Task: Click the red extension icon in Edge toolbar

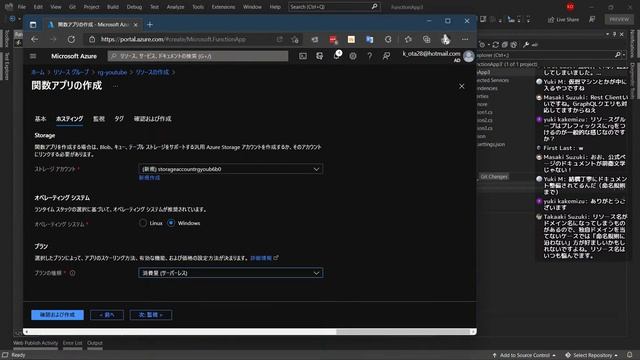Action: 333,39
